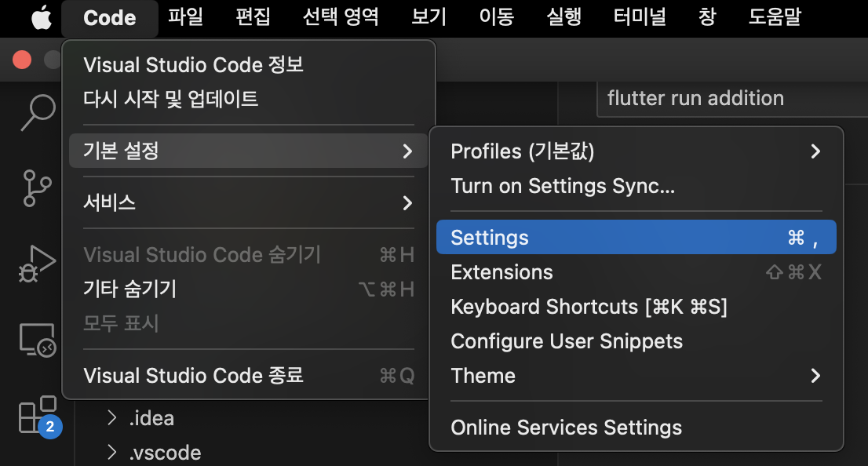Expand the 서비스 submenu

(249, 202)
